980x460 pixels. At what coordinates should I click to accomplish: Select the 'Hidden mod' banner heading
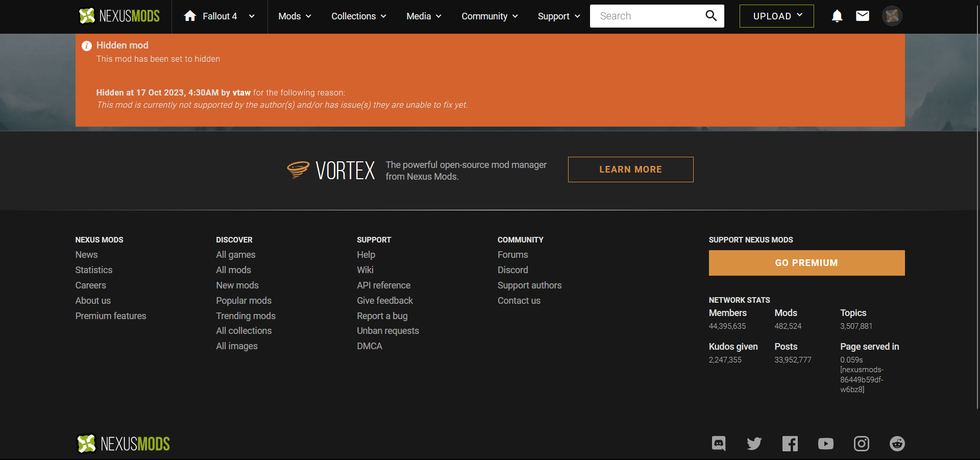[122, 45]
